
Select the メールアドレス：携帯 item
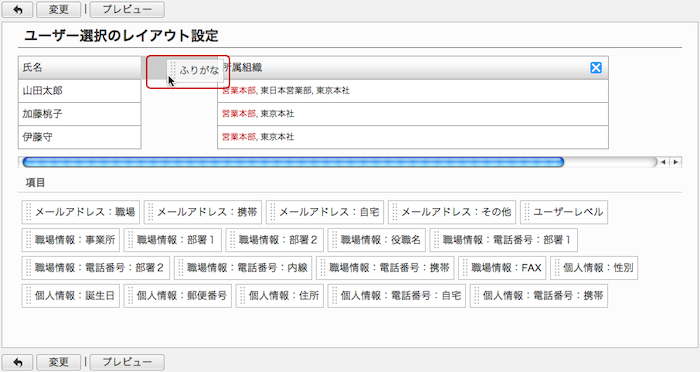pyautogui.click(x=203, y=212)
